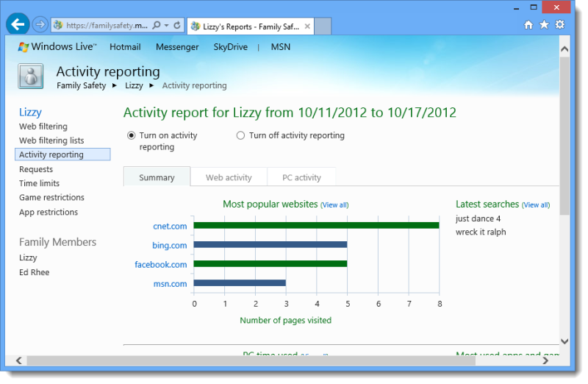Click the browser Back arrow button
This screenshot has width=588, height=384.
18,24
